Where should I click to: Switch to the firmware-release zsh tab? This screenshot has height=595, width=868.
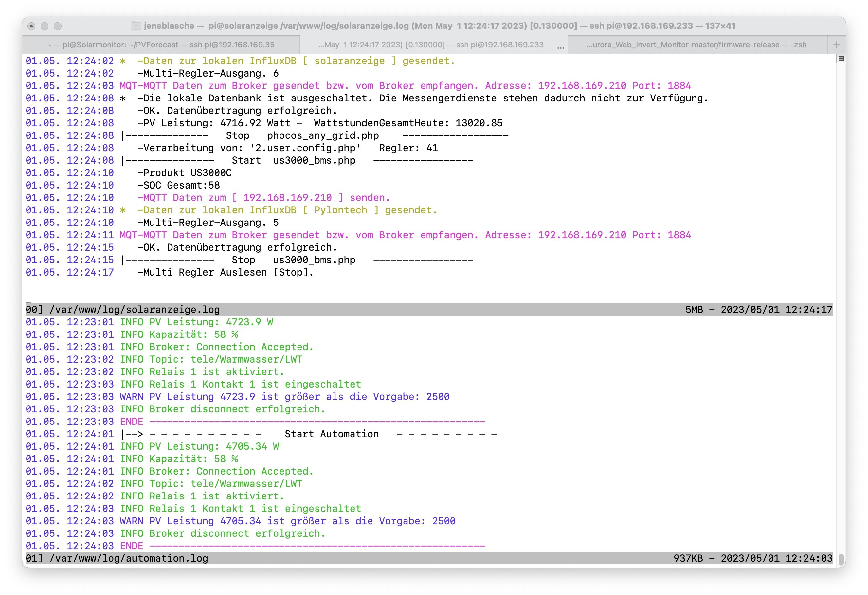coord(696,45)
